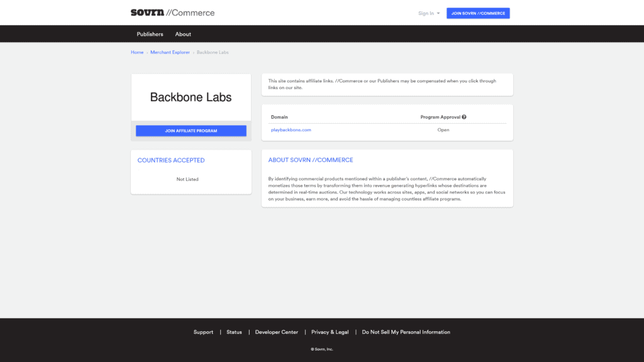Visit the Developer Center footer link

[x=277, y=332]
